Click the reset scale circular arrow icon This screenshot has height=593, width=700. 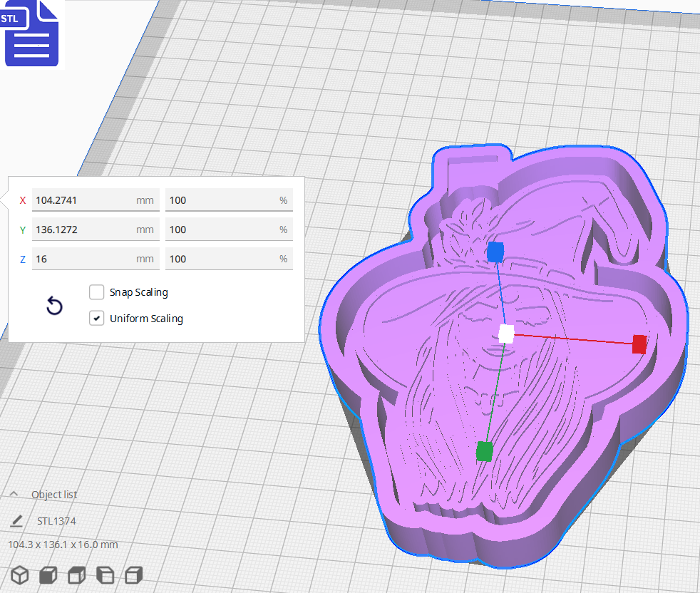tap(54, 305)
